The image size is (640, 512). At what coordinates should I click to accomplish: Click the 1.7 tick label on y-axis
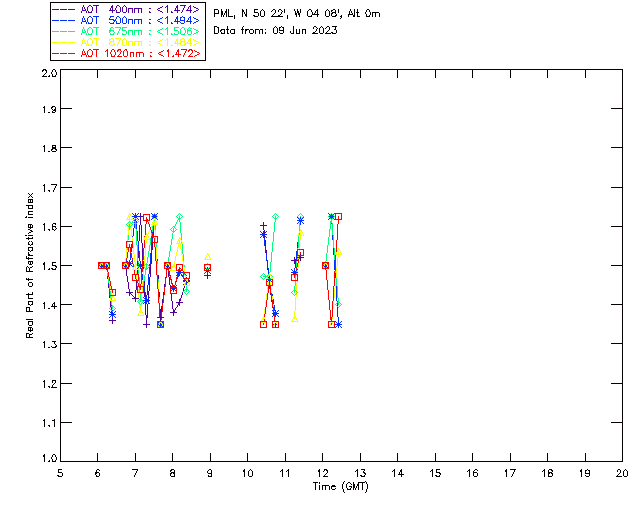point(48,190)
